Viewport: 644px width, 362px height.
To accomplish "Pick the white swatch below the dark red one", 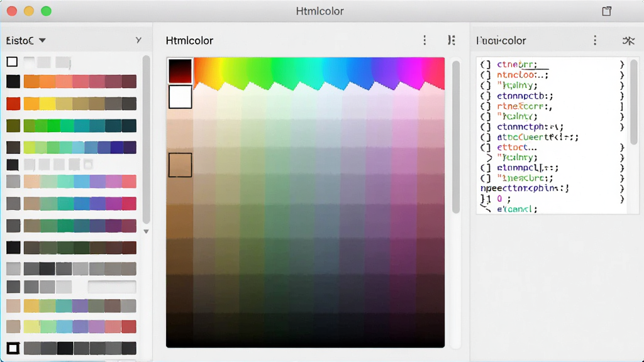I will (x=180, y=97).
